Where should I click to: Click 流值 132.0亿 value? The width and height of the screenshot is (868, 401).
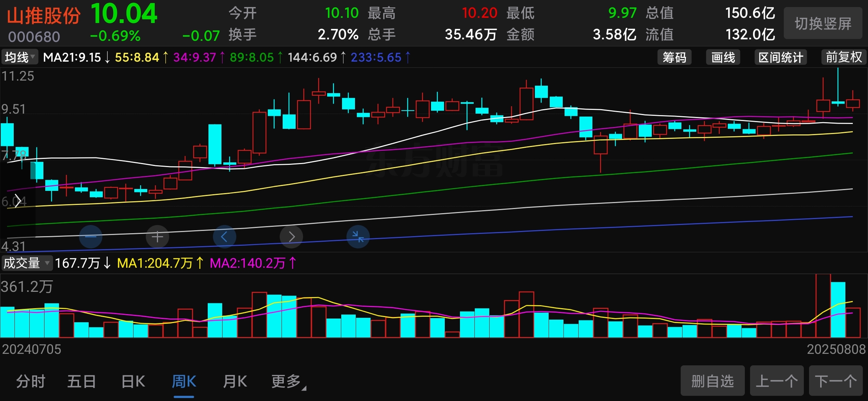click(x=750, y=35)
